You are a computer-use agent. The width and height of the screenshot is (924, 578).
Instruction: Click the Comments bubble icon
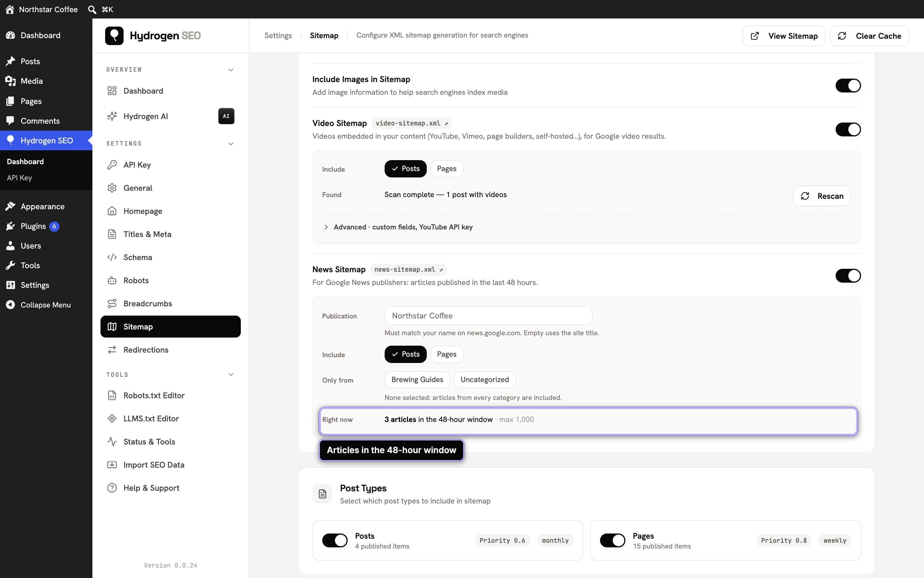point(10,121)
